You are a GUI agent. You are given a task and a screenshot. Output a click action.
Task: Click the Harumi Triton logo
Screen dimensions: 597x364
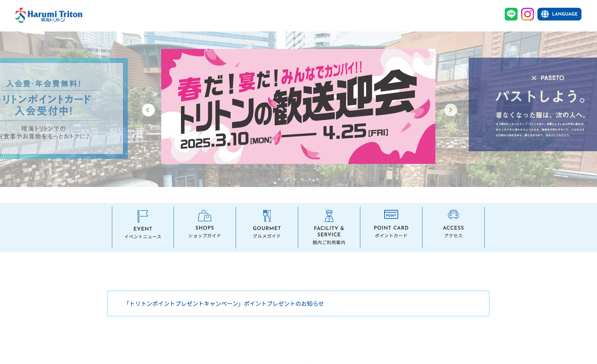point(49,15)
